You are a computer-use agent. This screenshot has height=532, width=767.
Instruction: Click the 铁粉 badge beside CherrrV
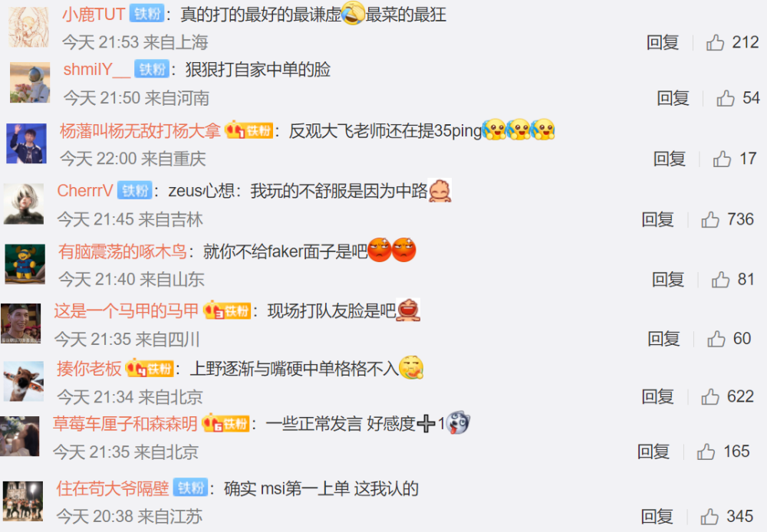[134, 190]
